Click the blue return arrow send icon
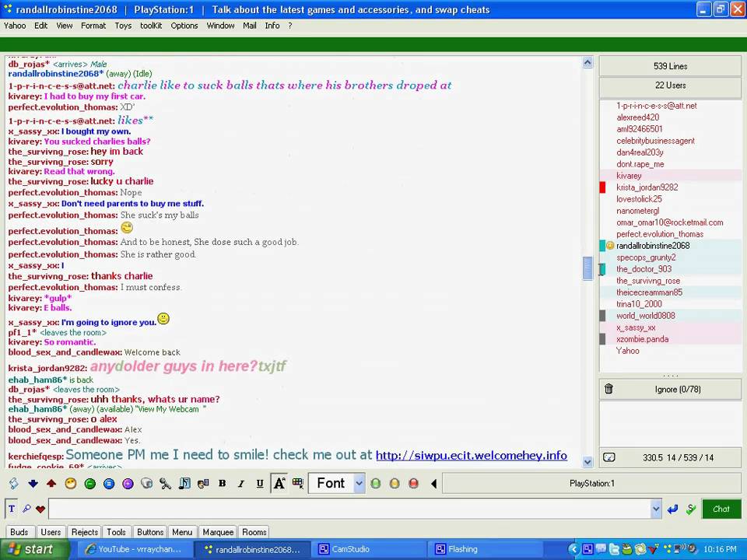This screenshot has height=560, width=747. click(672, 509)
